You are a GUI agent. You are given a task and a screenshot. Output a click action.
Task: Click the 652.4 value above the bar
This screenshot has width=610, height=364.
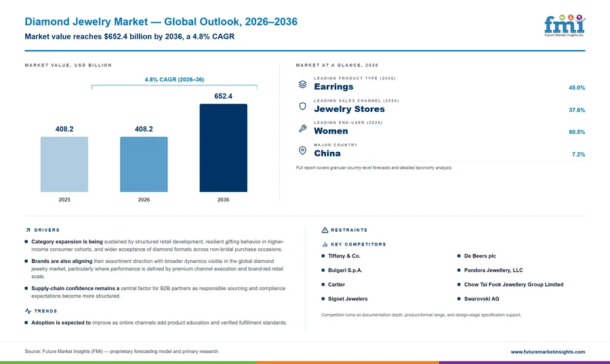223,96
